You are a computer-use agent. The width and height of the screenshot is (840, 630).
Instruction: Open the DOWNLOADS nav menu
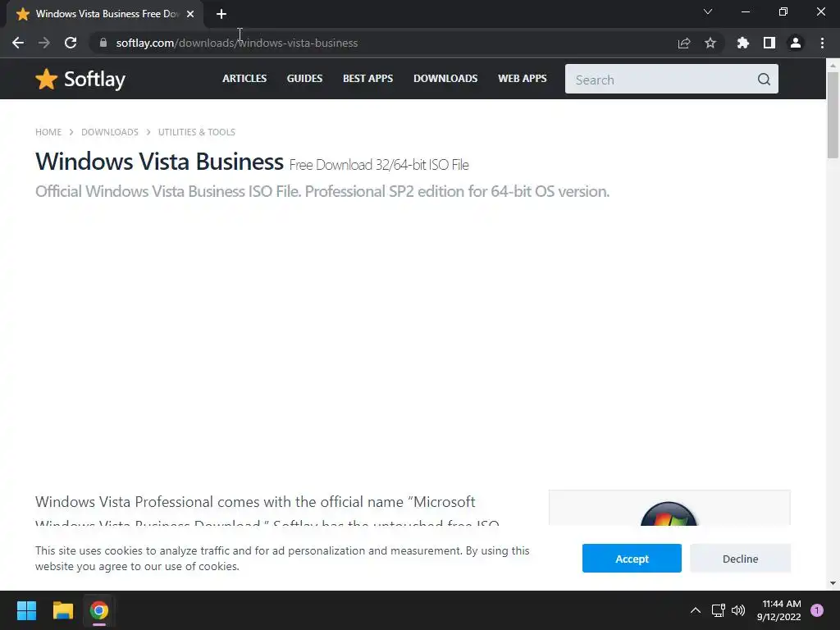[x=445, y=78]
